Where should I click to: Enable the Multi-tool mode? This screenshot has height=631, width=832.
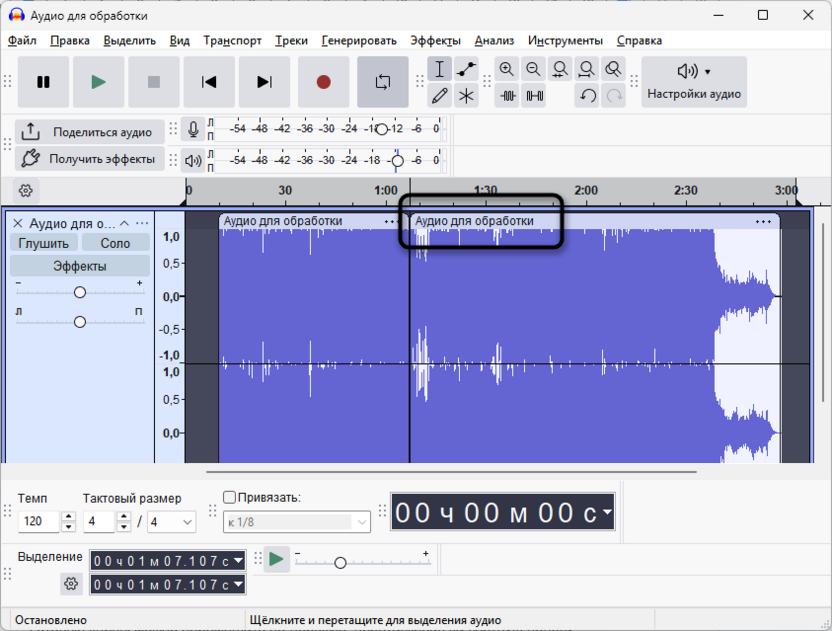[466, 97]
